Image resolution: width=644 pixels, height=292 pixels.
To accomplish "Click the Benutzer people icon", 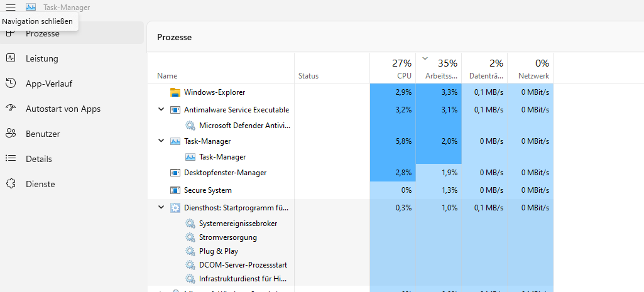I will 11,134.
